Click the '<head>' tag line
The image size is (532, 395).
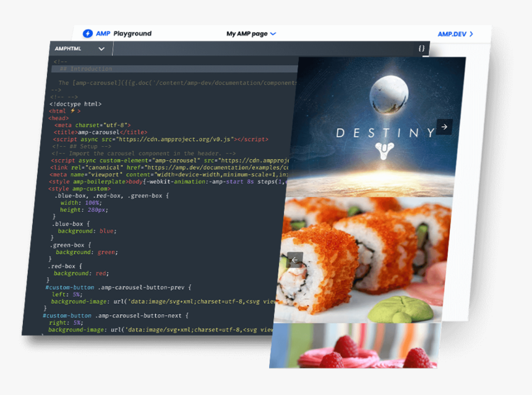tap(59, 118)
